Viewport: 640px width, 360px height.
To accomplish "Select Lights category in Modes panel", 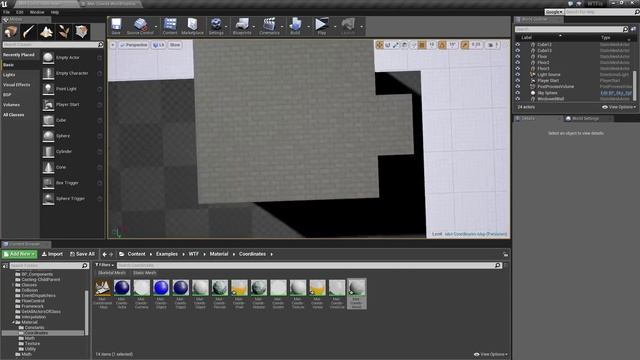I will 9,75.
